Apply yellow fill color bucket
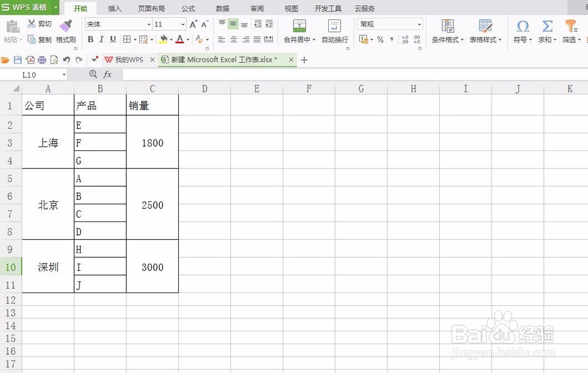This screenshot has height=373, width=588. pos(163,39)
